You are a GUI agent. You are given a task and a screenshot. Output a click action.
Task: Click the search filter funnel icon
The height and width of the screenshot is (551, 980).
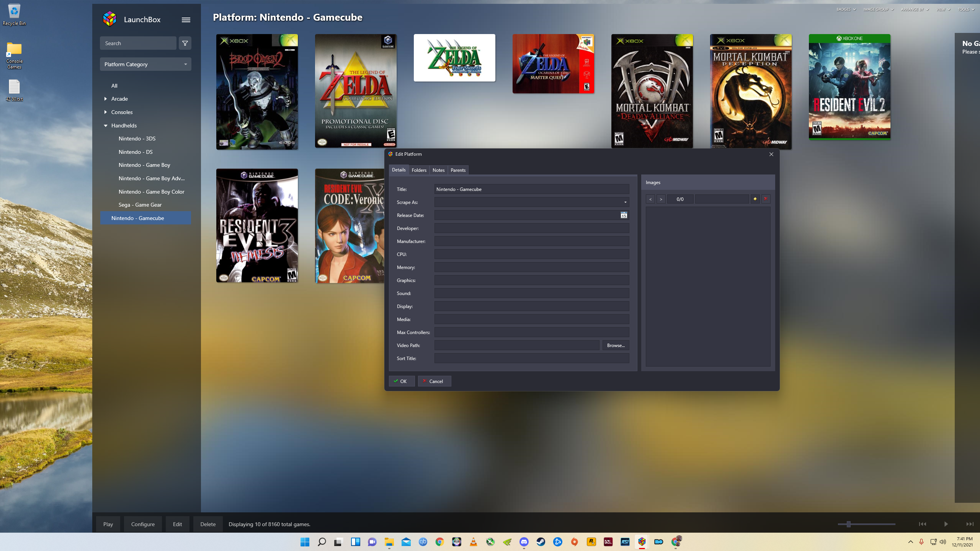click(x=185, y=43)
